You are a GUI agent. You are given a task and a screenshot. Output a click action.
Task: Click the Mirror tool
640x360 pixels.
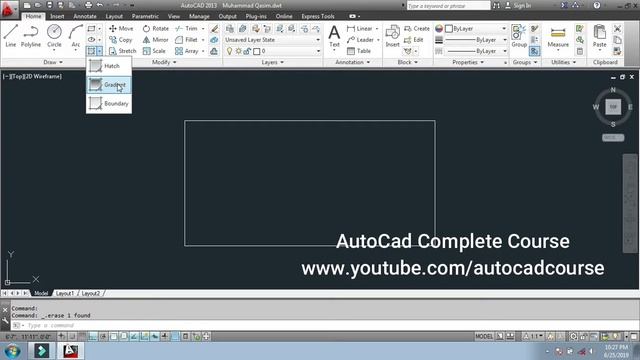point(156,40)
